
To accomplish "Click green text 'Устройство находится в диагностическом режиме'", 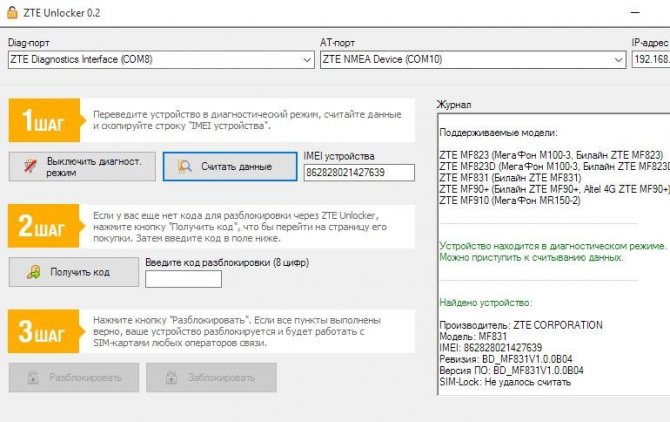I will (553, 246).
